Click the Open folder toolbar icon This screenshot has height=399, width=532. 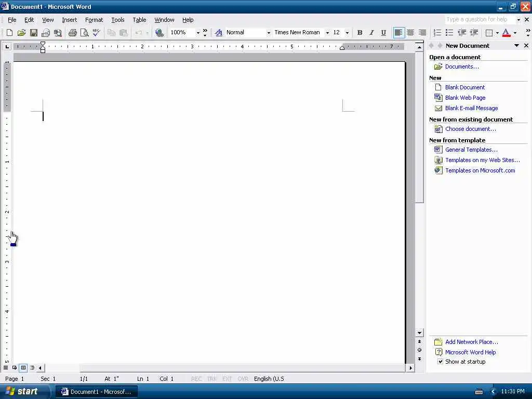pos(21,33)
